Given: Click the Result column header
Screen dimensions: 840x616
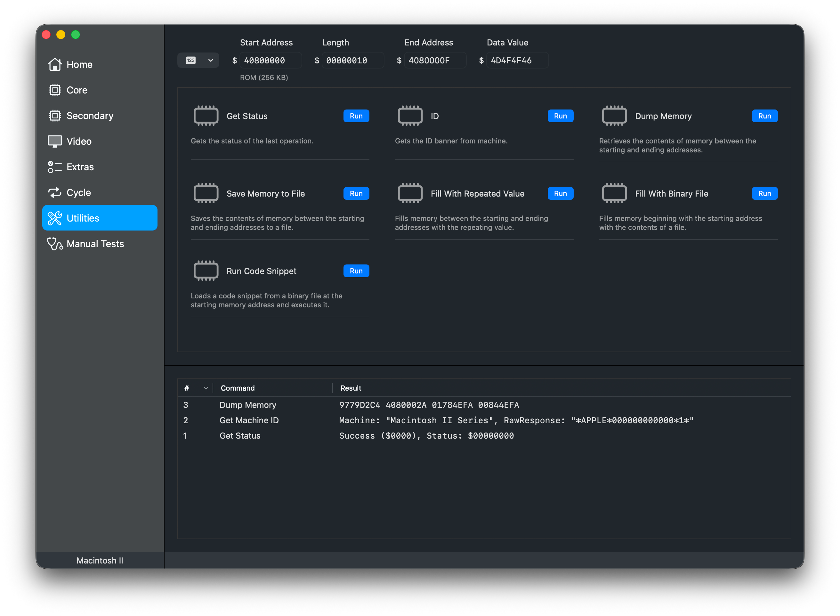Looking at the screenshot, I should [351, 388].
